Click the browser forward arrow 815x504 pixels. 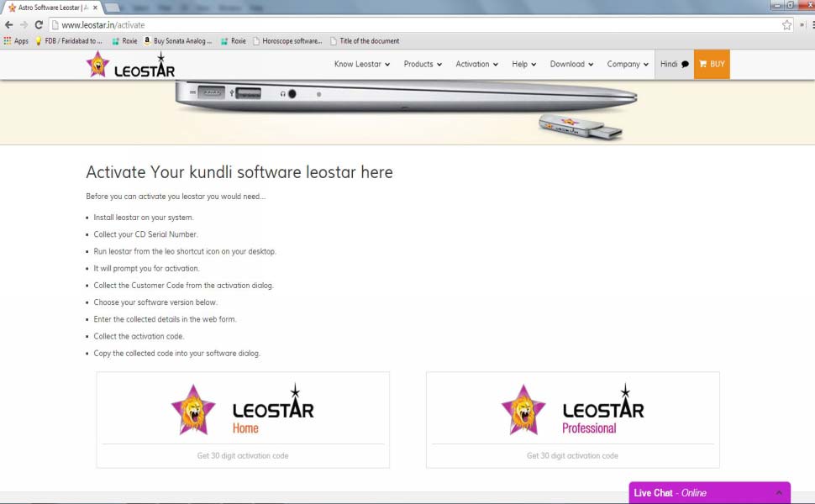tap(24, 25)
